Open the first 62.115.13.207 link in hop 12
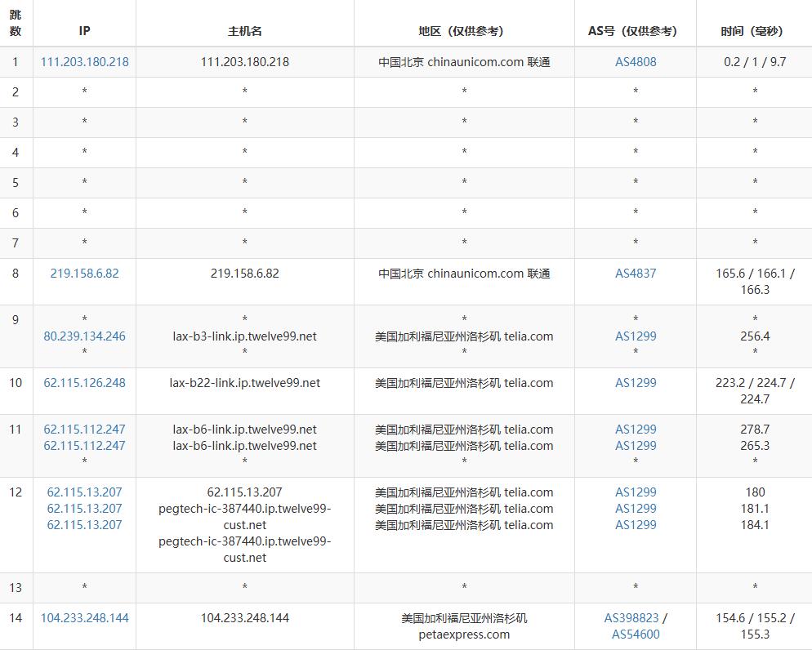 84,492
